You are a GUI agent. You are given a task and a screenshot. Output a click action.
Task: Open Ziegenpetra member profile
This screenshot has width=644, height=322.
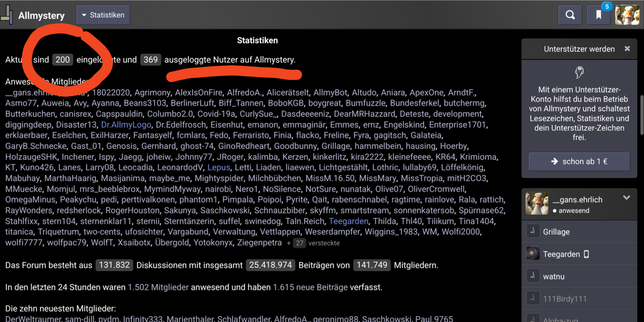point(259,243)
